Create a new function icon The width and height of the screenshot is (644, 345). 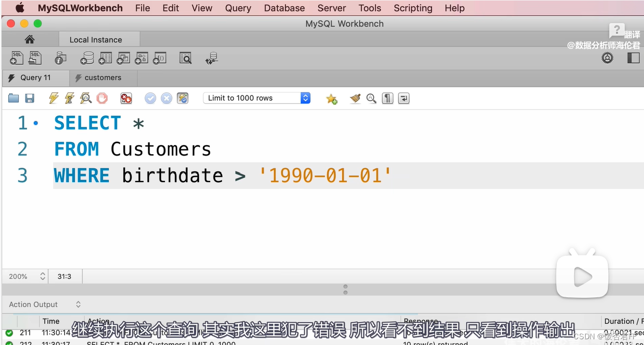coord(160,58)
